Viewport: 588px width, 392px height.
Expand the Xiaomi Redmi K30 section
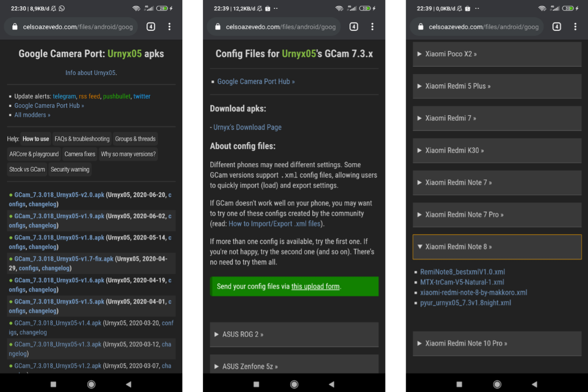tap(497, 150)
